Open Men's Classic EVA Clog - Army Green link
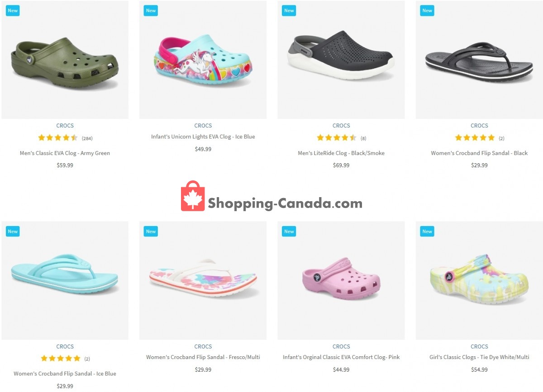Image resolution: width=543 pixels, height=392 pixels. pos(65,153)
